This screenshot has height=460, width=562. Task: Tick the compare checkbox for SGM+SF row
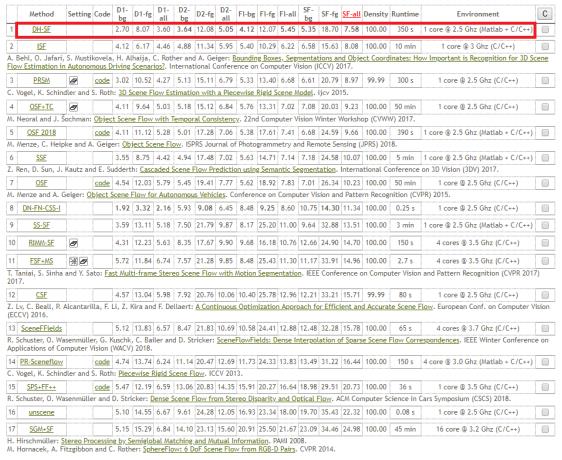(x=545, y=429)
